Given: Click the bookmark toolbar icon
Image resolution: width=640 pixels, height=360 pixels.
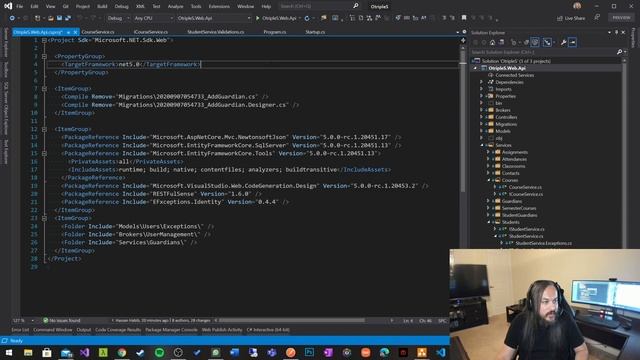Looking at the screenshot, I should 464,18.
